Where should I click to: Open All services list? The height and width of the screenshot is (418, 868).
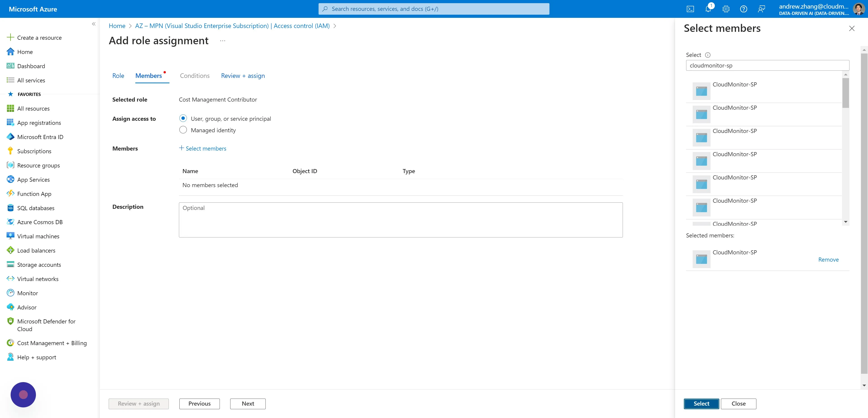pos(31,80)
